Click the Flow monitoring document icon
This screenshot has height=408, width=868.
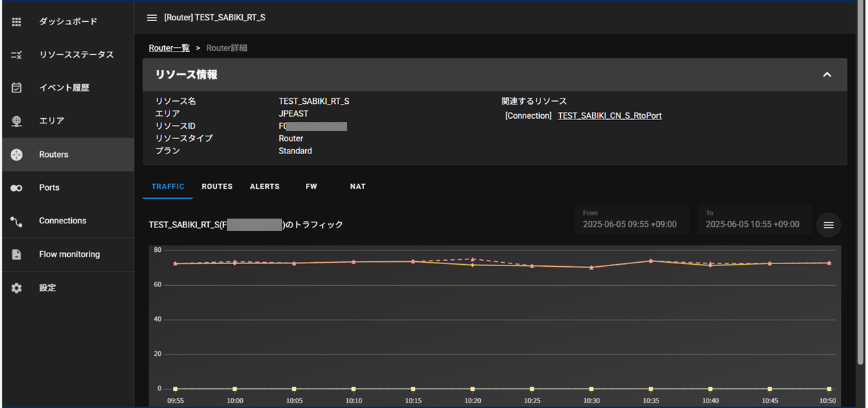[x=17, y=255]
